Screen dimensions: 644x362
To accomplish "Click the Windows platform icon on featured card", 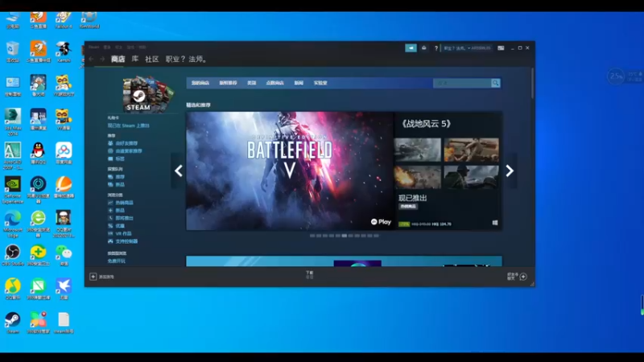I will click(x=495, y=223).
